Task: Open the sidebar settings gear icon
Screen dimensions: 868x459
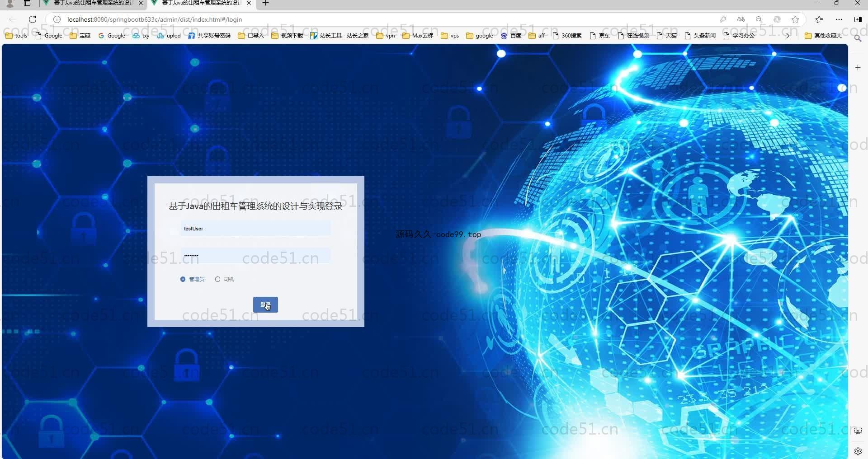Action: click(x=858, y=451)
